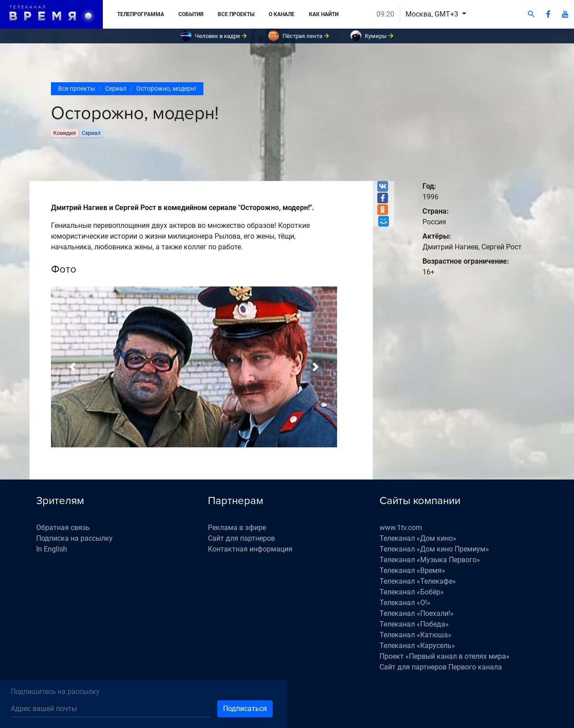Show previous photo in the carousel
Screen dimensions: 574x728
click(72, 367)
